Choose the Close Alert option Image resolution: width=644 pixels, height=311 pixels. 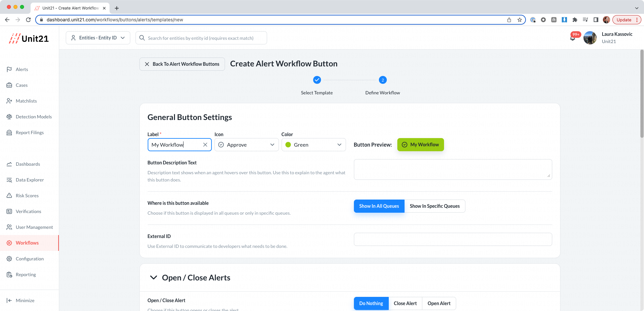pos(405,303)
